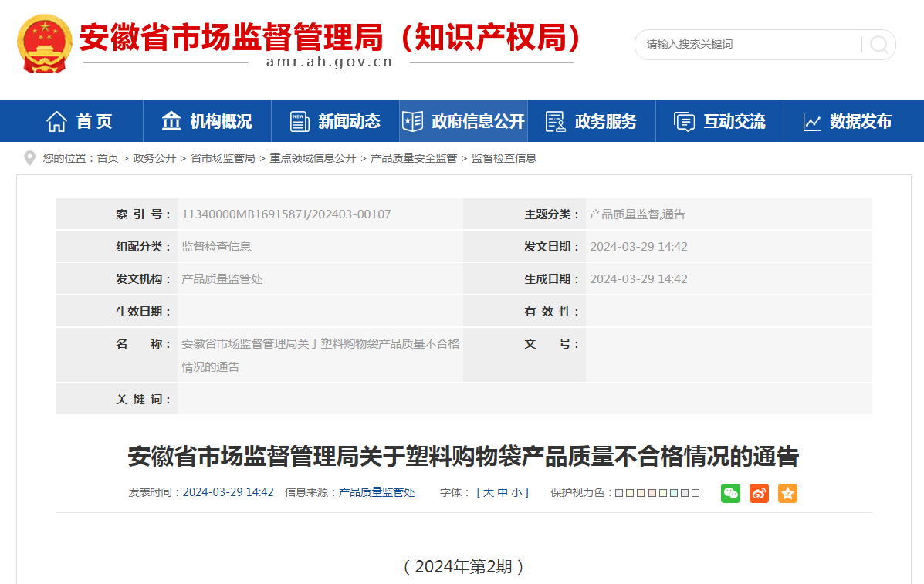
Task: Click the search keyword input field
Action: [x=745, y=45]
